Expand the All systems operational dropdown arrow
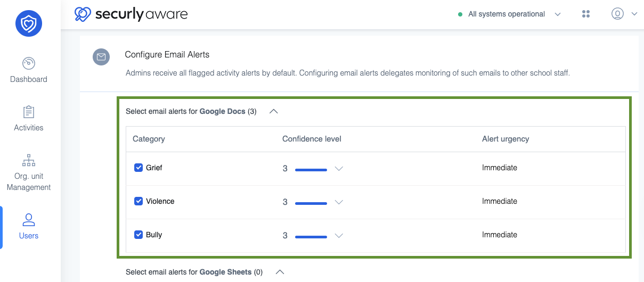 point(558,15)
